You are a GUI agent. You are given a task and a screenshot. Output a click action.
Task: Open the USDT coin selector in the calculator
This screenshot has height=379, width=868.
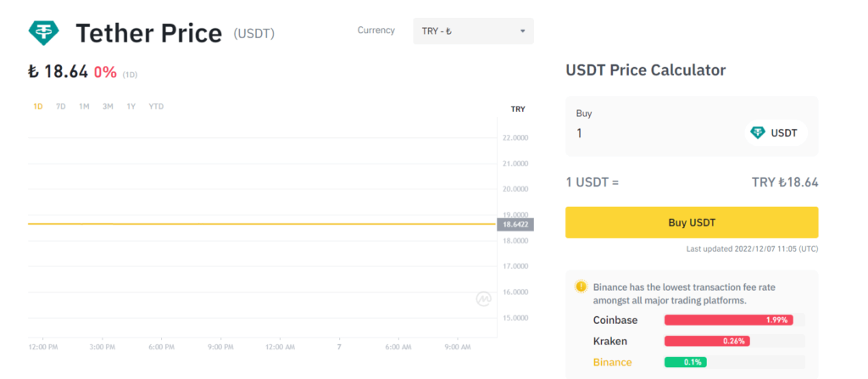775,133
